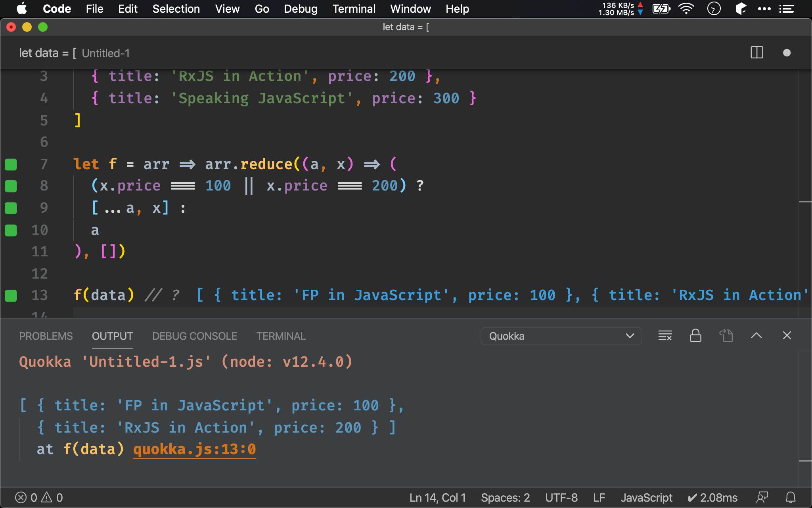Screen dimensions: 812x508
Task: Click line number 3 in gutter
Action: pos(44,76)
